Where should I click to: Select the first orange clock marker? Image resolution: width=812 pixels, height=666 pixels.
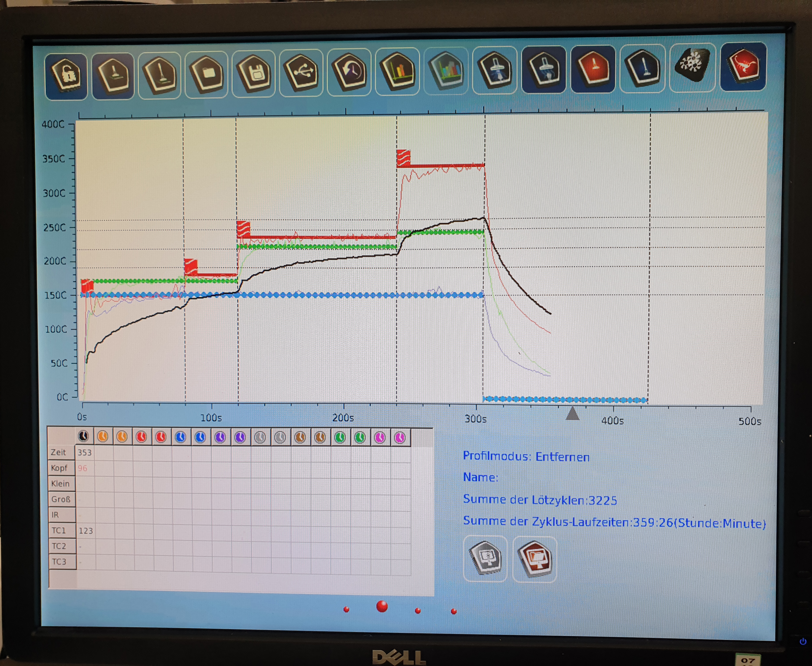(102, 437)
